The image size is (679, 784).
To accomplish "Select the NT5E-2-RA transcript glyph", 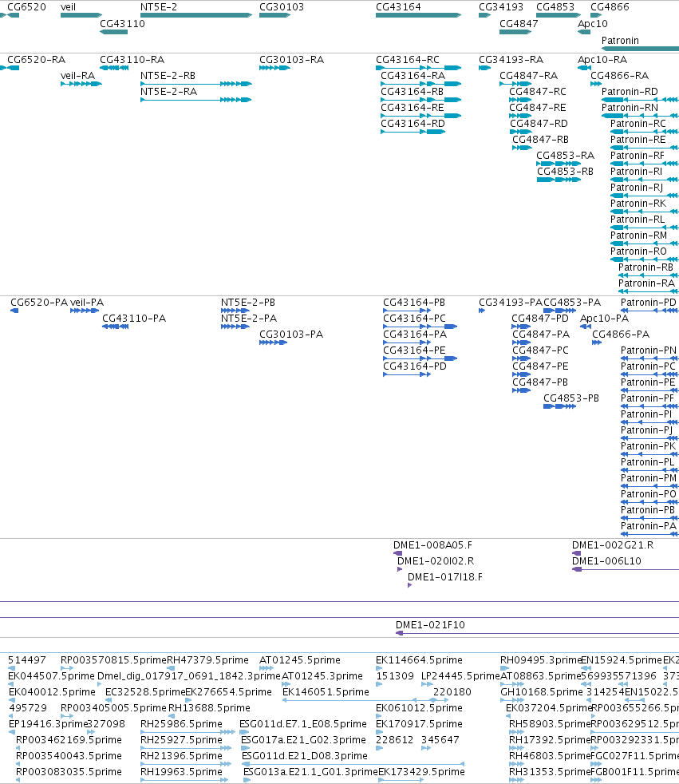I will 195,100.
